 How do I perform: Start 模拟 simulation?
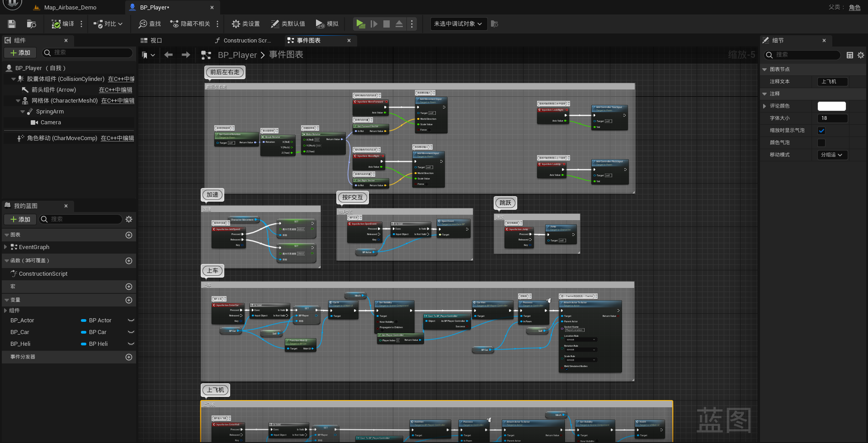tap(327, 24)
